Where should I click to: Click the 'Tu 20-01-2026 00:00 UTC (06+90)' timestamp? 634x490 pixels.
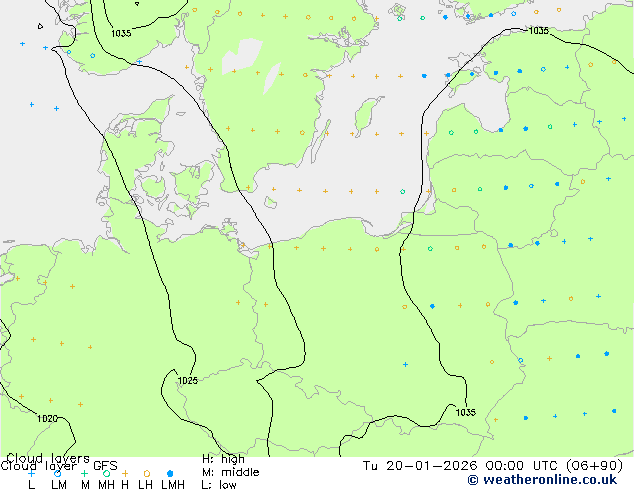pyautogui.click(x=492, y=466)
